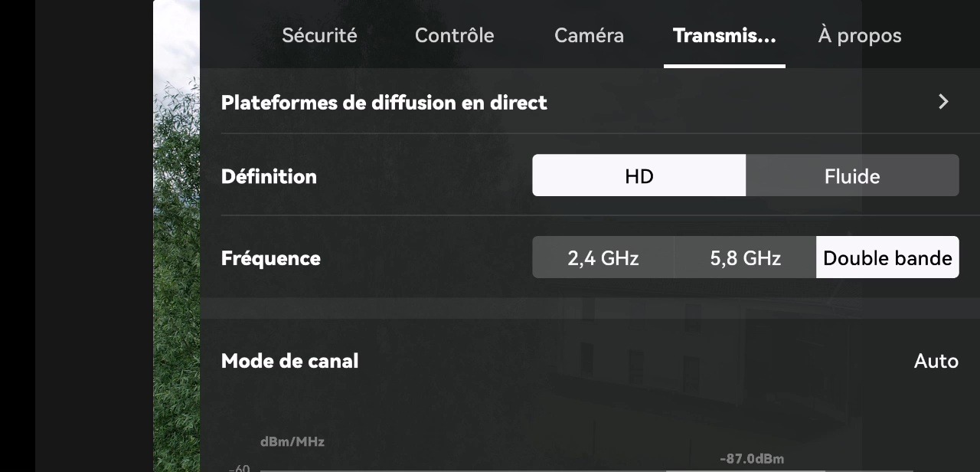Viewport: 980px width, 472px height.
Task: Open the Mode de canal Auto dropdown
Action: coord(936,361)
